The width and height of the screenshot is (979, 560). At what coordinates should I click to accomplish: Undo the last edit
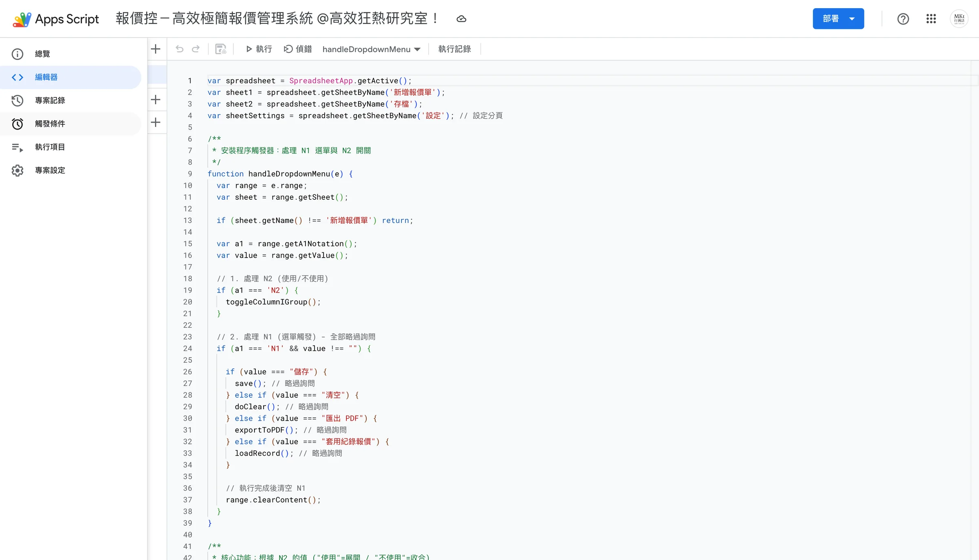pos(179,49)
